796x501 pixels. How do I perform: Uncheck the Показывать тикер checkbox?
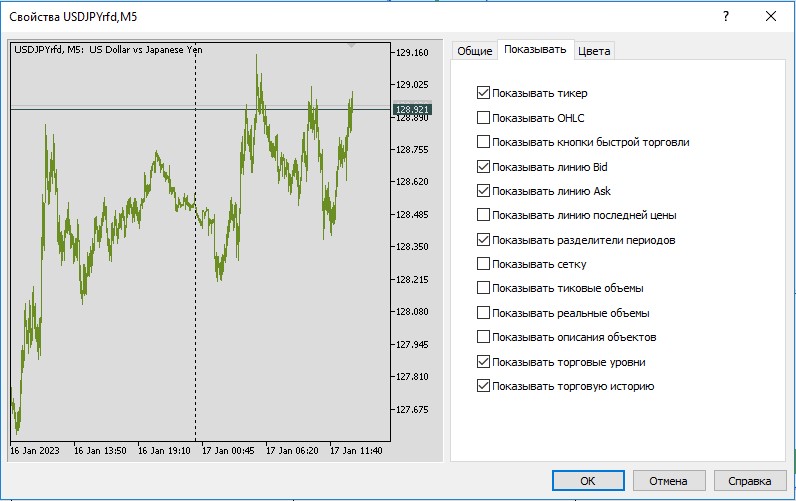click(483, 93)
